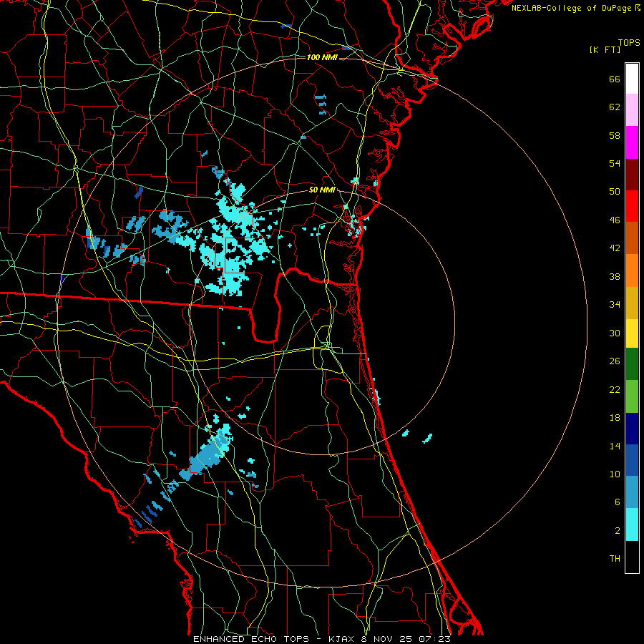Viewport: 644px width, 644px height.
Task: Select the light green swatch in the scale
Action: coord(632,396)
